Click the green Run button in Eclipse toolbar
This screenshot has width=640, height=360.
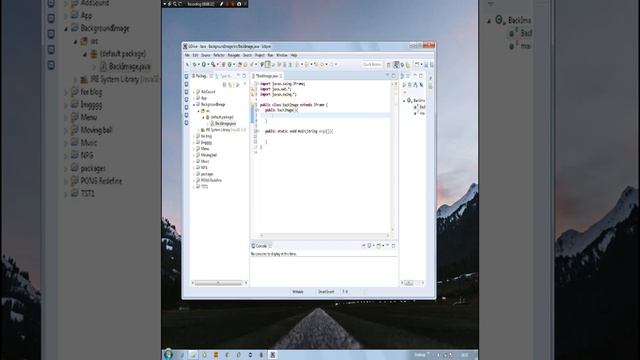[x=204, y=64]
